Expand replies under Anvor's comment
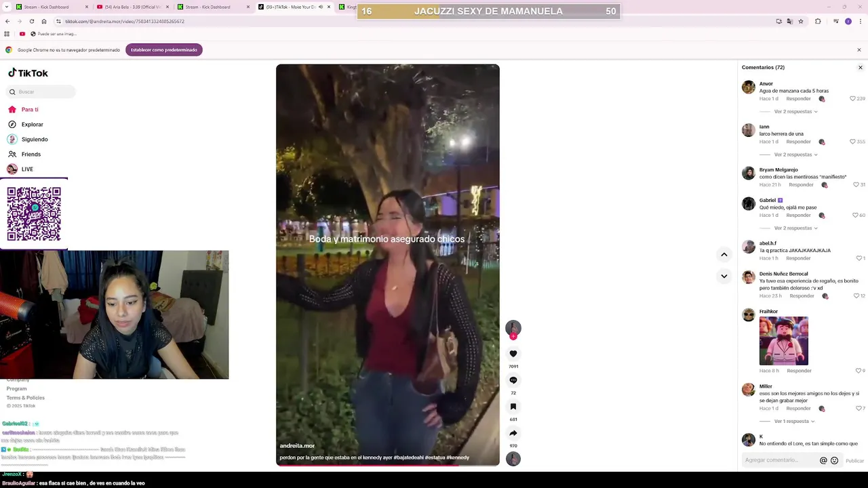 pyautogui.click(x=795, y=111)
